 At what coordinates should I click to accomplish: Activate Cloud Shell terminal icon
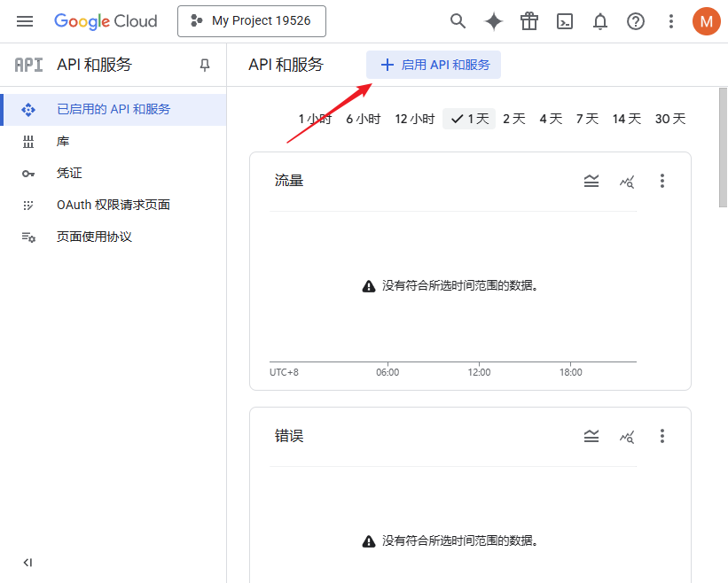[565, 21]
